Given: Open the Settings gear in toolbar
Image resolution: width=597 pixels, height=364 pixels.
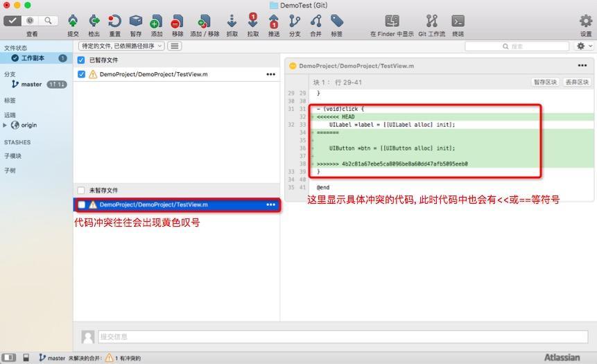Looking at the screenshot, I should click(586, 21).
